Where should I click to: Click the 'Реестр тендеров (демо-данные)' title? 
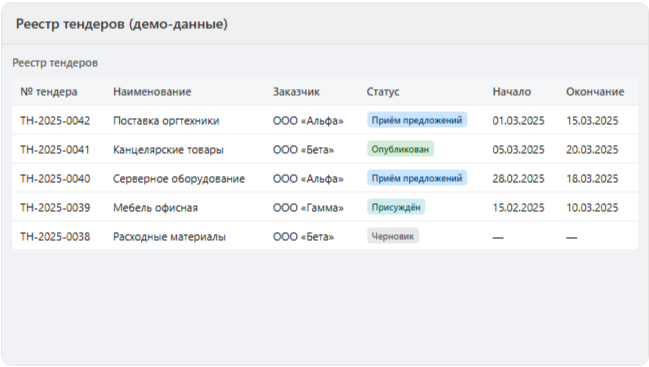tap(122, 24)
